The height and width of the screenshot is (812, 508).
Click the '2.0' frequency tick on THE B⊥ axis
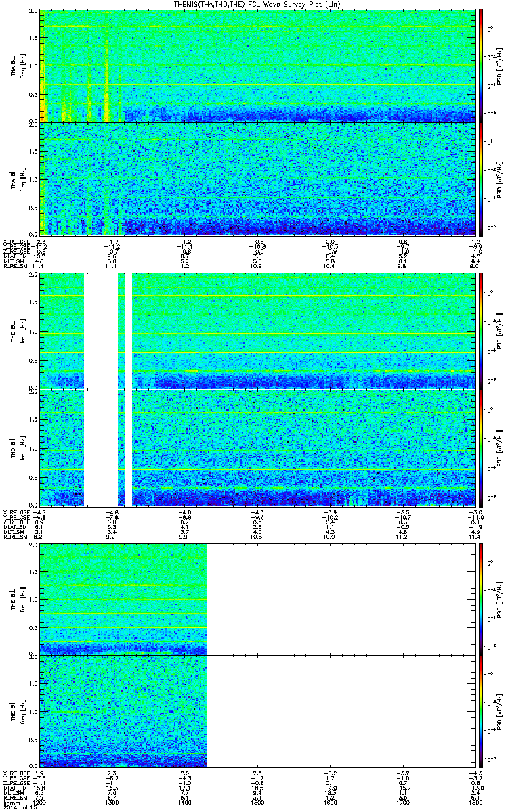tap(34, 545)
